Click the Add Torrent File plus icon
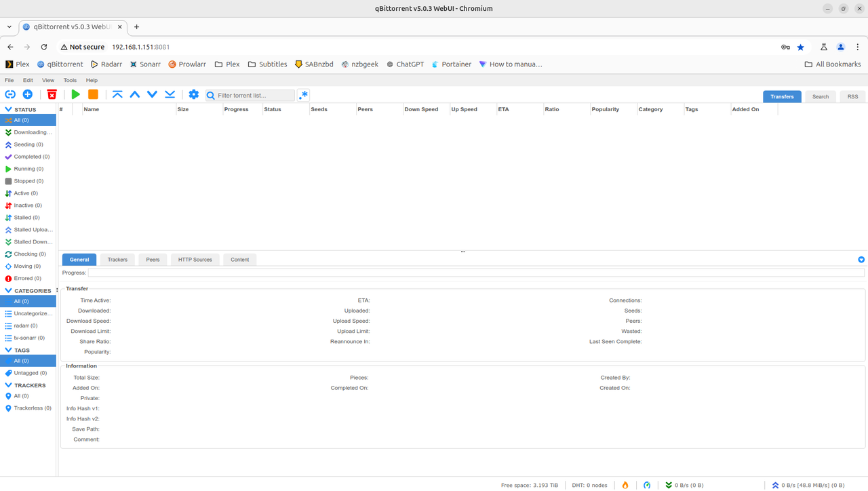The image size is (868, 491). [x=28, y=94]
